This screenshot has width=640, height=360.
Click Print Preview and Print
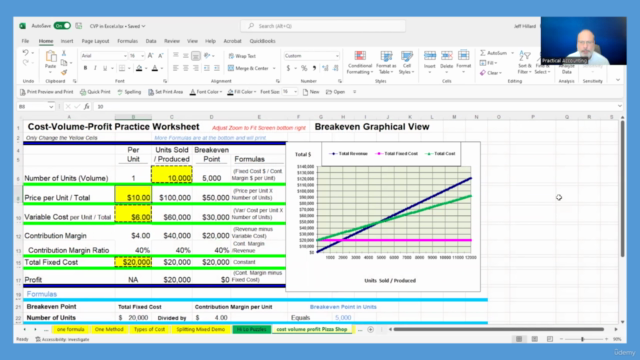[47, 92]
